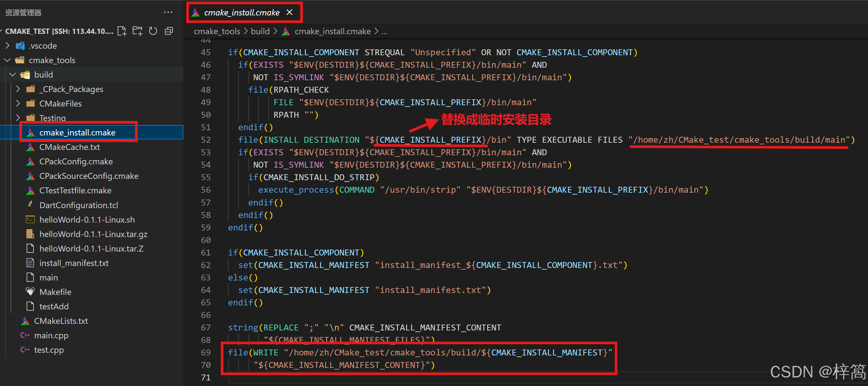868x386 pixels.
Task: Collapse all folders in explorer
Action: (x=169, y=31)
